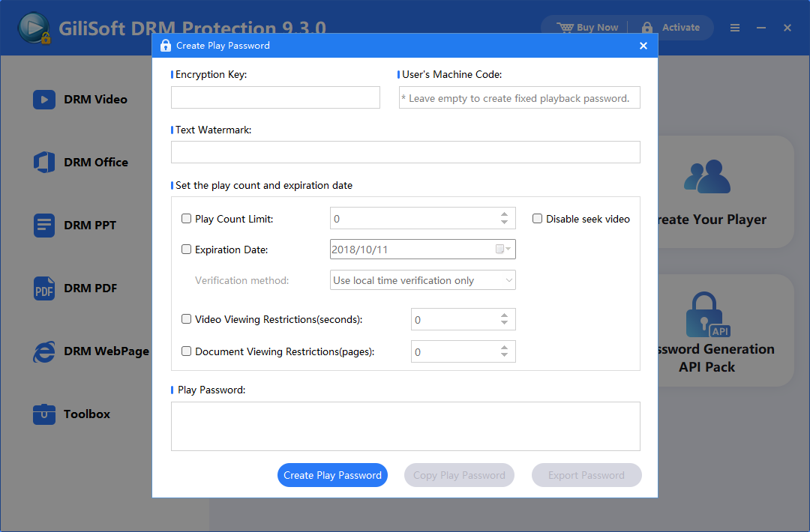The image size is (810, 532).
Task: Click the shopping cart Buy Now icon
Action: click(565, 27)
